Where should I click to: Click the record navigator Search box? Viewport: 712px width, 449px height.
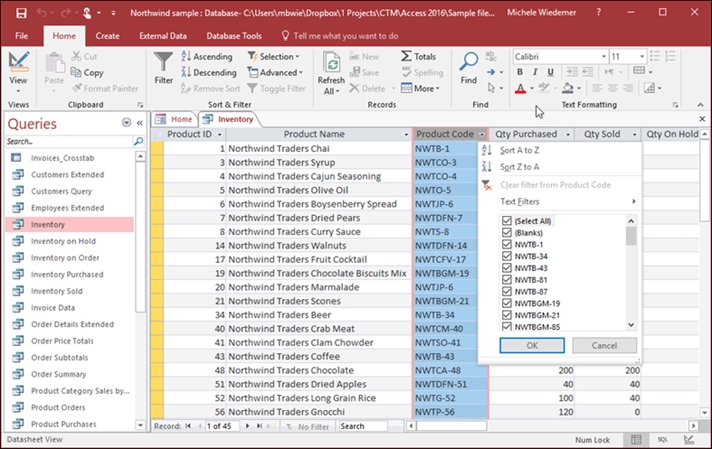(363, 426)
